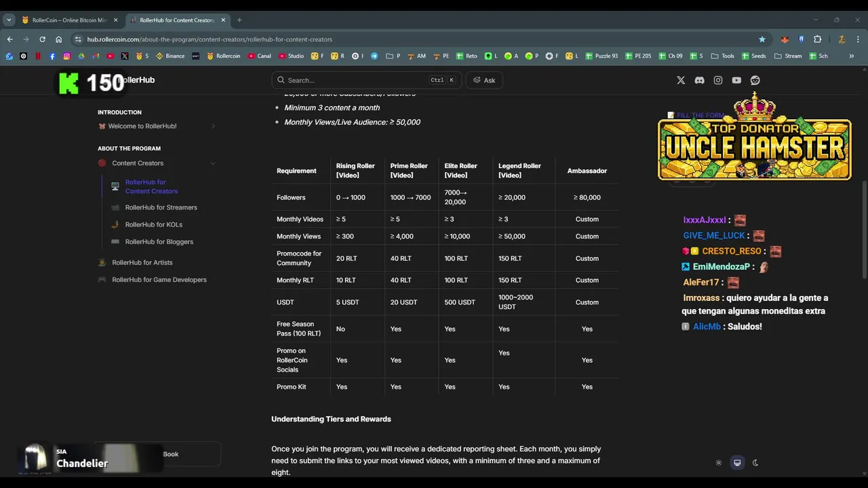Click AlicMb chat username
The width and height of the screenshot is (868, 488).
point(707,327)
